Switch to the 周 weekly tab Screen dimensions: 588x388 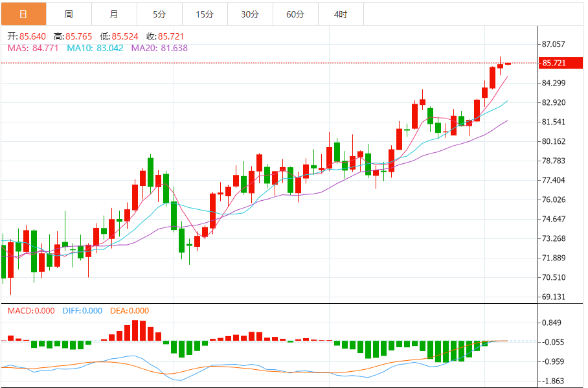pos(69,14)
